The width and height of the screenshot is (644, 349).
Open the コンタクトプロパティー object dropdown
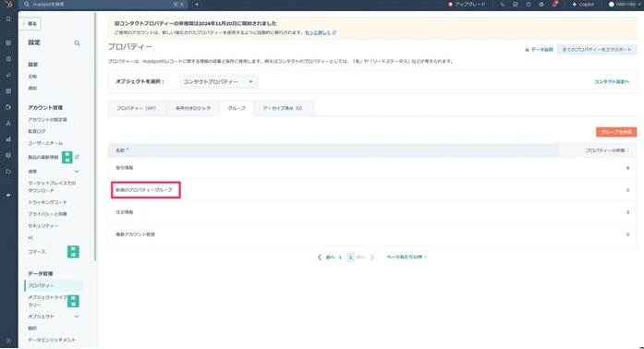[x=218, y=81]
